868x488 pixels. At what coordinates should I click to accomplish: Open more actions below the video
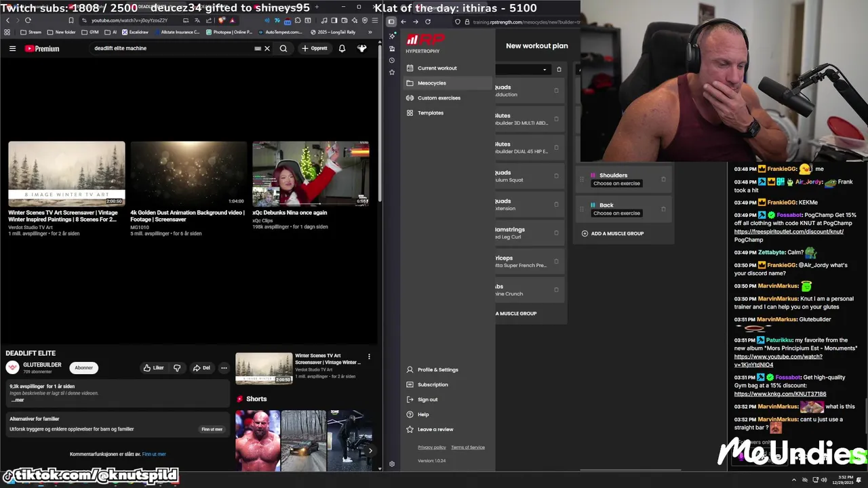coord(224,367)
